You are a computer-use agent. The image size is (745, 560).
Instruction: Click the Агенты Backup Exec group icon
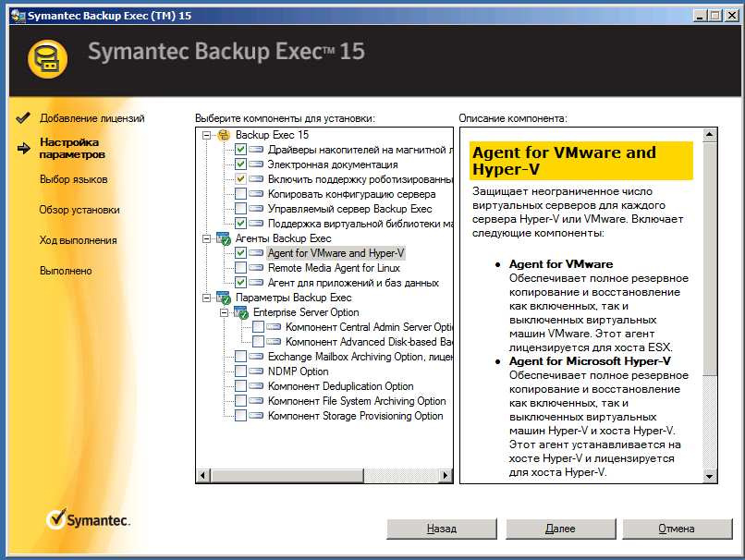coord(224,238)
